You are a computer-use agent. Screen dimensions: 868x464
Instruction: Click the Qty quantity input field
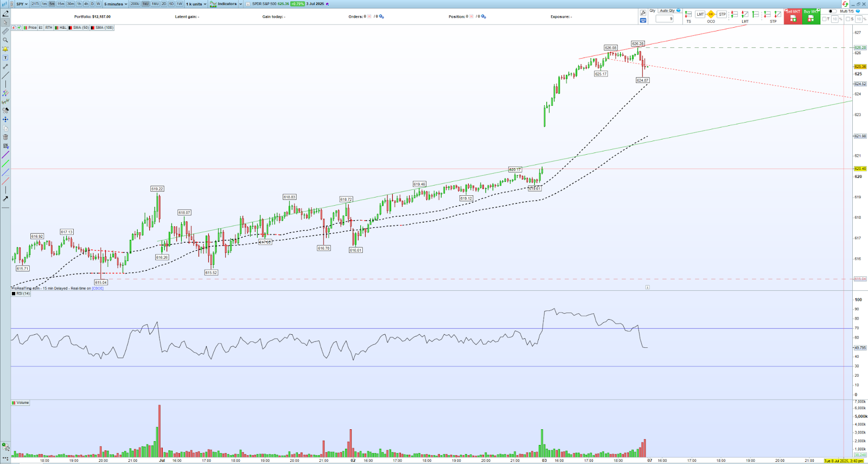coord(665,18)
